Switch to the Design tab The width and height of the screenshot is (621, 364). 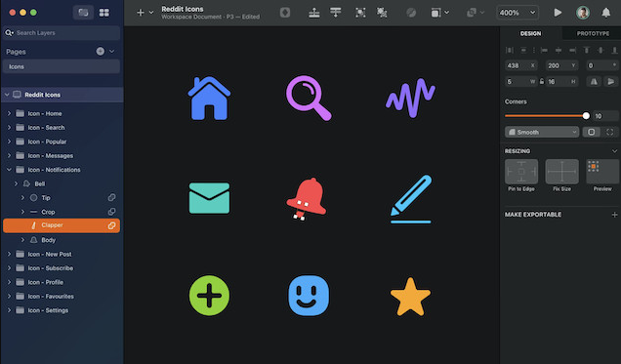[x=531, y=33]
